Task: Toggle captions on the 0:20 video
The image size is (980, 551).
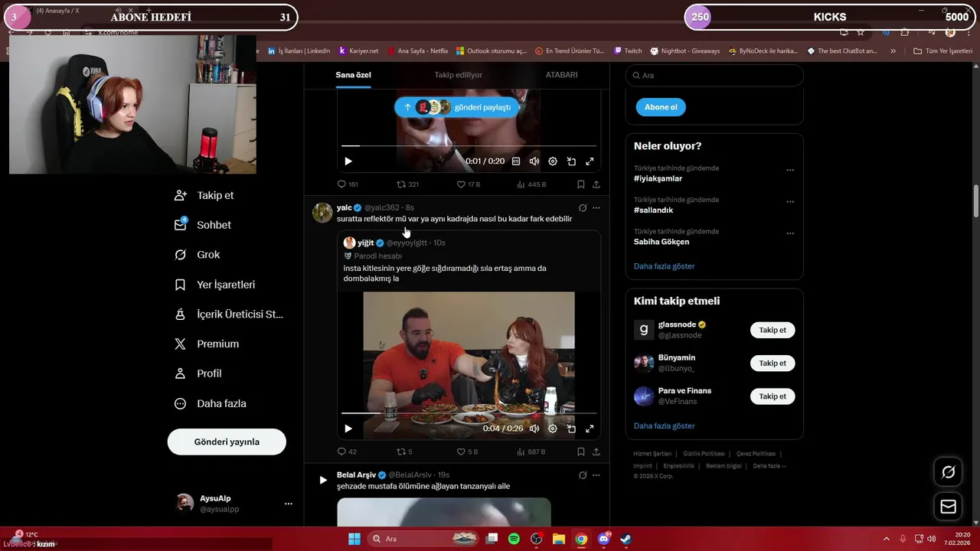Action: click(516, 161)
